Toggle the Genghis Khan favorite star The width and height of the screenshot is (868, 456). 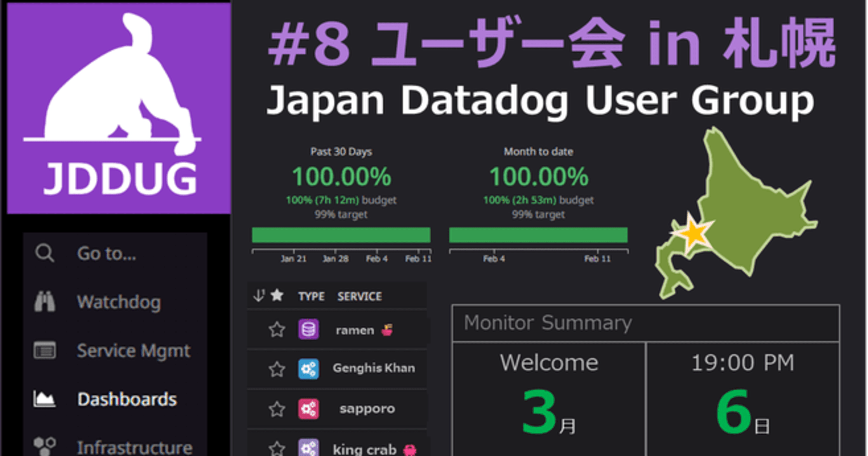277,369
